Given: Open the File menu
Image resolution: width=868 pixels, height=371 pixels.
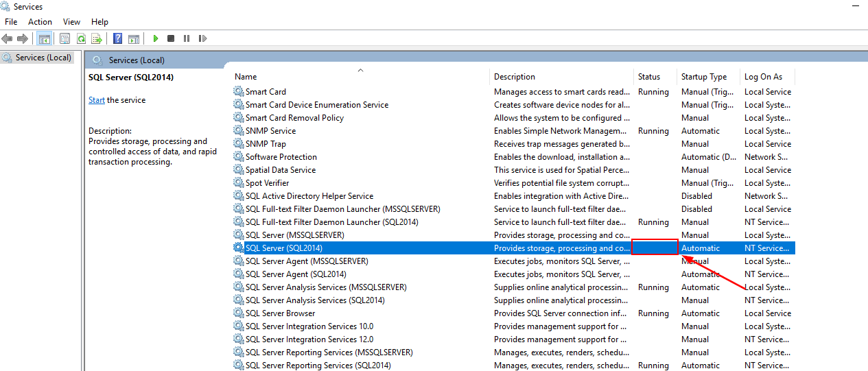Looking at the screenshot, I should 11,22.
